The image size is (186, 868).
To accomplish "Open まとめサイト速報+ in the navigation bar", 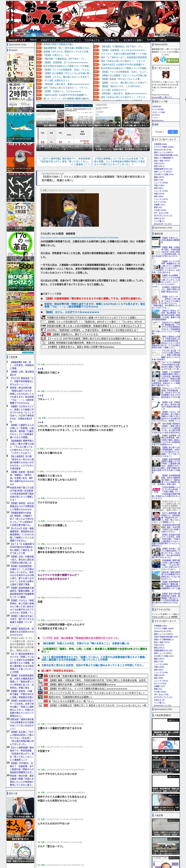I will click(133, 40).
